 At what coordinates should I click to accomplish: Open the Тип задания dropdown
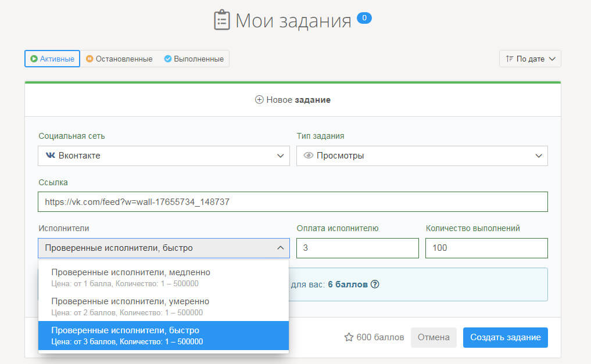422,156
